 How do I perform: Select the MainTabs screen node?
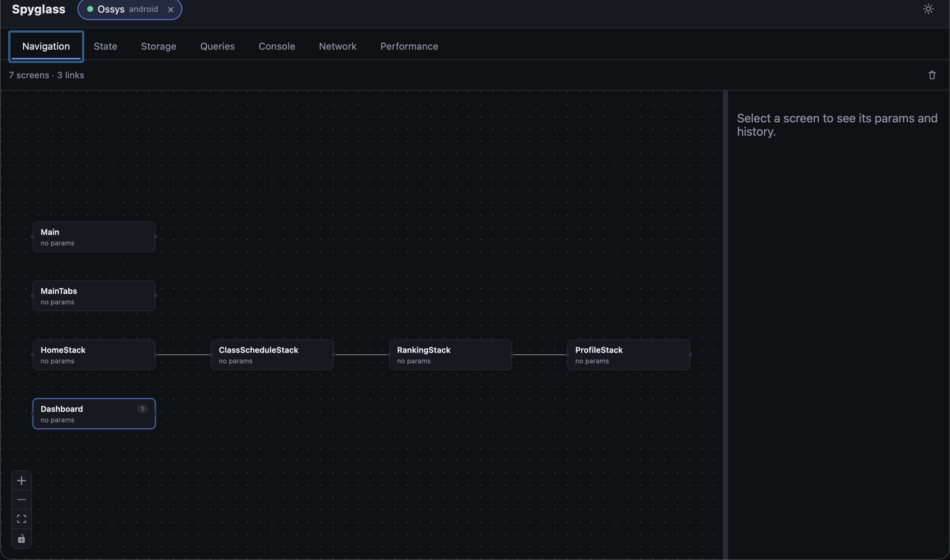[94, 295]
